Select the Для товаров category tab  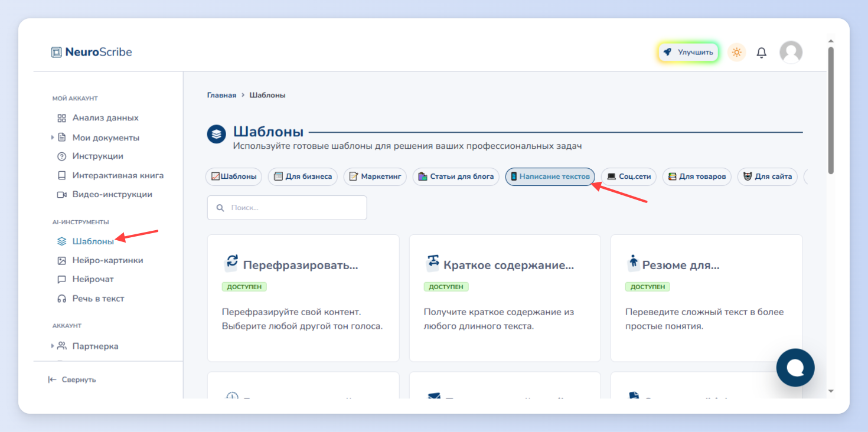click(x=697, y=176)
